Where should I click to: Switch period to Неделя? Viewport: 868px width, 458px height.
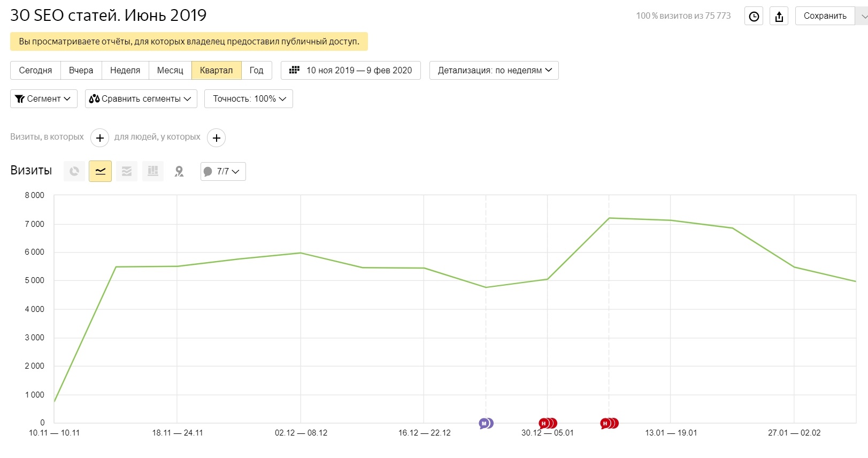(x=125, y=71)
